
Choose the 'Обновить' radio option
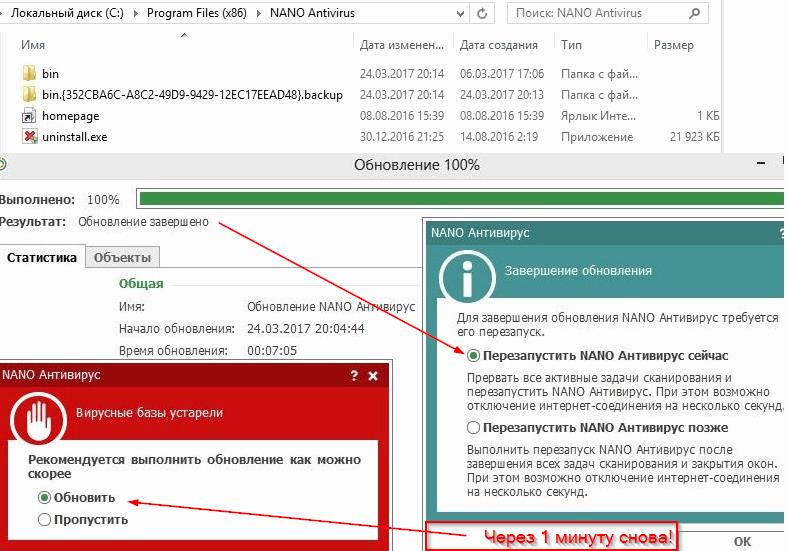(x=44, y=498)
